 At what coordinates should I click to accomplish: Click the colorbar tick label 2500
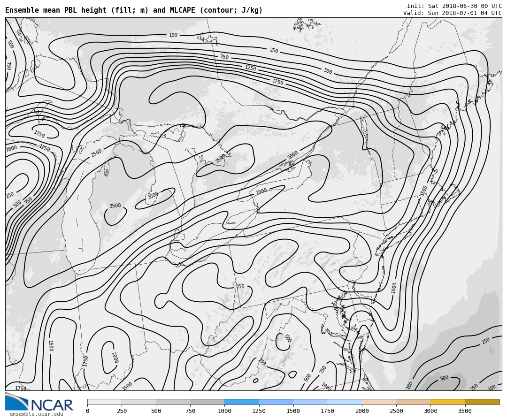pos(396,411)
